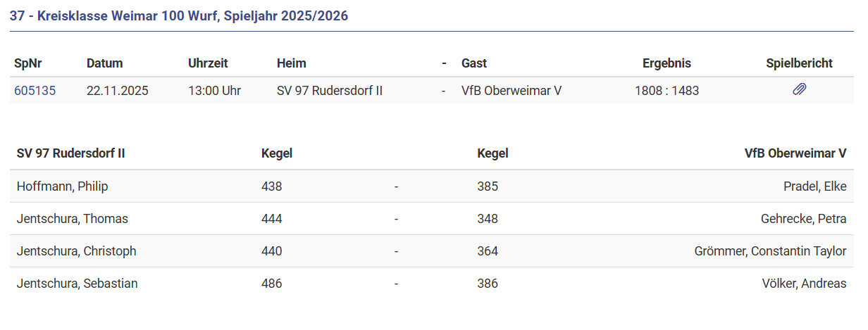The height and width of the screenshot is (330, 868).
Task: Select player Jentschura, Sebastian
Action: (x=77, y=284)
